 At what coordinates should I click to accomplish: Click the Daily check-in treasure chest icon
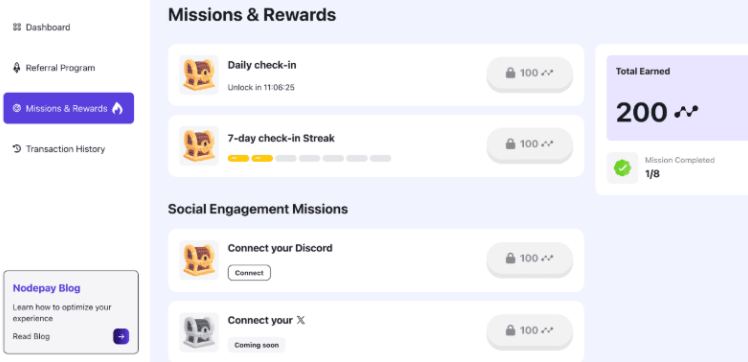(x=199, y=74)
